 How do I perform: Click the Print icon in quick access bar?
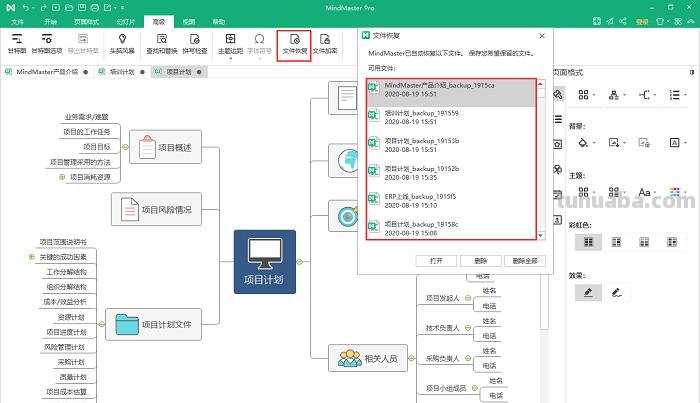coord(95,8)
